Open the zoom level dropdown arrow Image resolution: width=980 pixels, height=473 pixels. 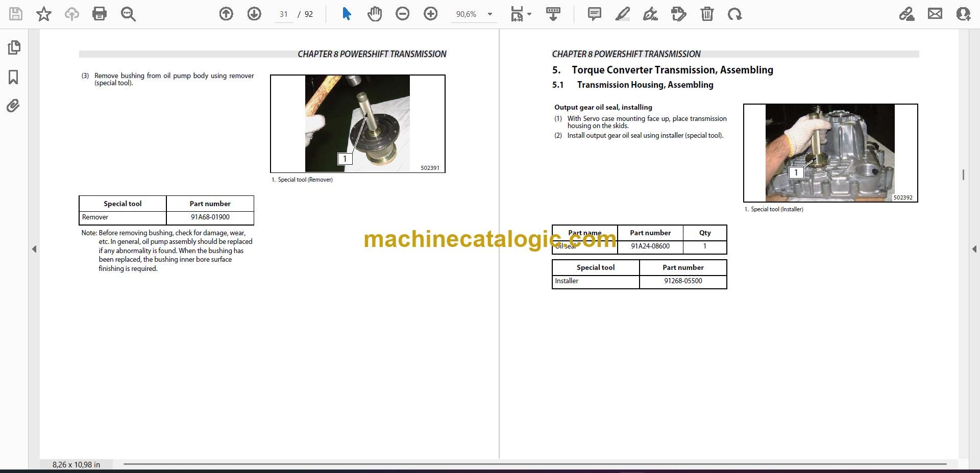coord(490,14)
